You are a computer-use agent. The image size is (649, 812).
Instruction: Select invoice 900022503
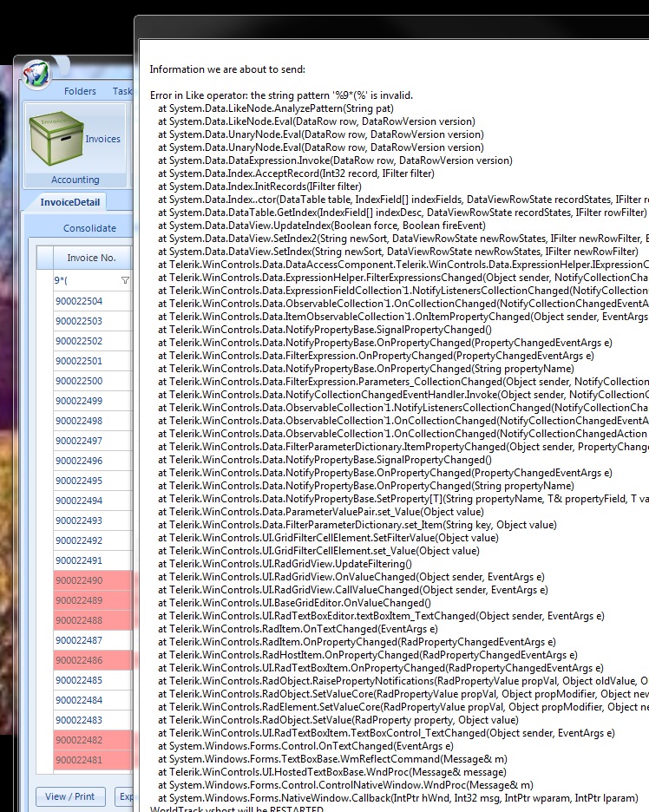tap(92, 321)
